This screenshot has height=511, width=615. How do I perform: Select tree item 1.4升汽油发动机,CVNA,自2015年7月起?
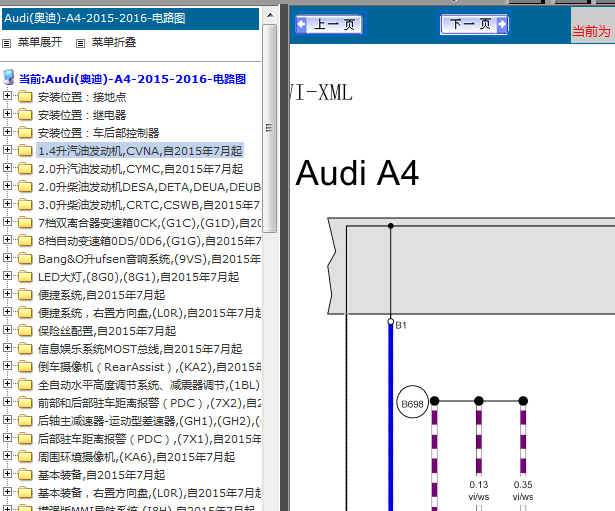[140, 151]
